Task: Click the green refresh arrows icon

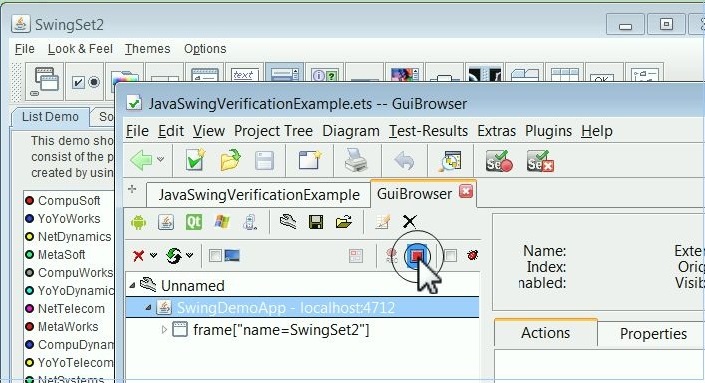Action: point(174,256)
